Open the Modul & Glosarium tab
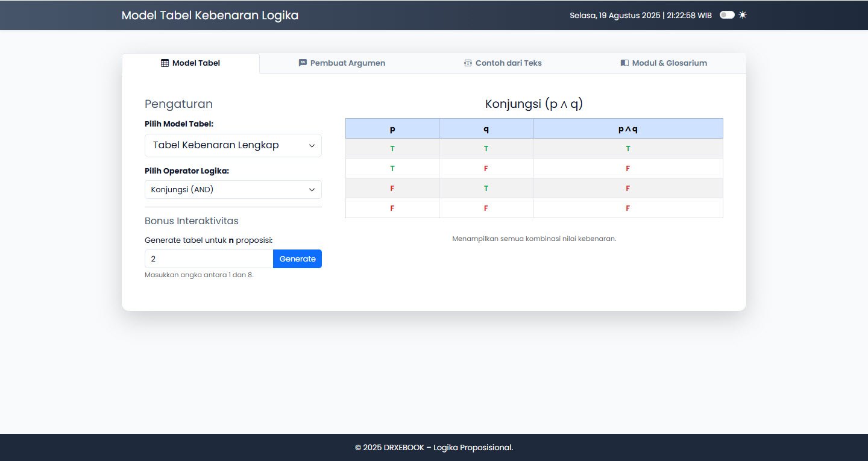This screenshot has height=461, width=868. 664,63
